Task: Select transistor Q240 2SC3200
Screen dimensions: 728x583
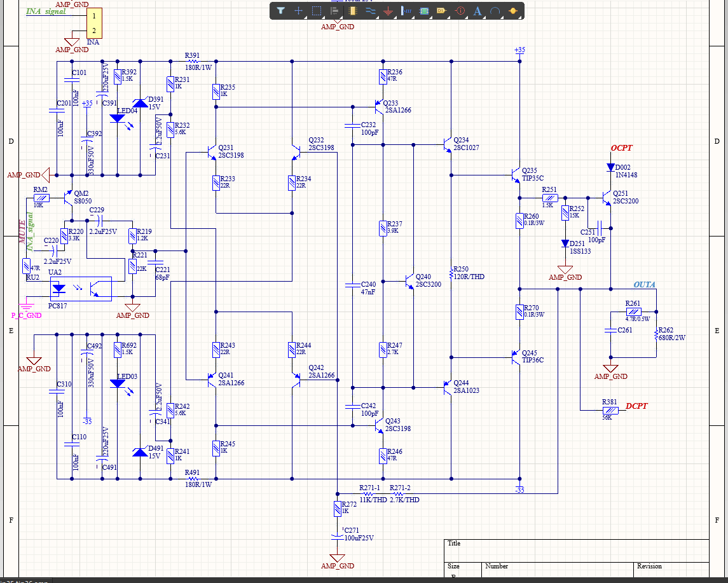Action: [409, 281]
